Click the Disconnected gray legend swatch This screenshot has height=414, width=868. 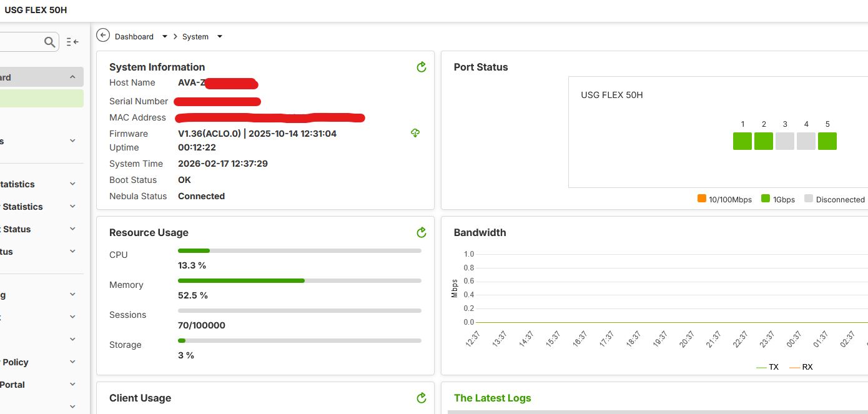(x=809, y=199)
